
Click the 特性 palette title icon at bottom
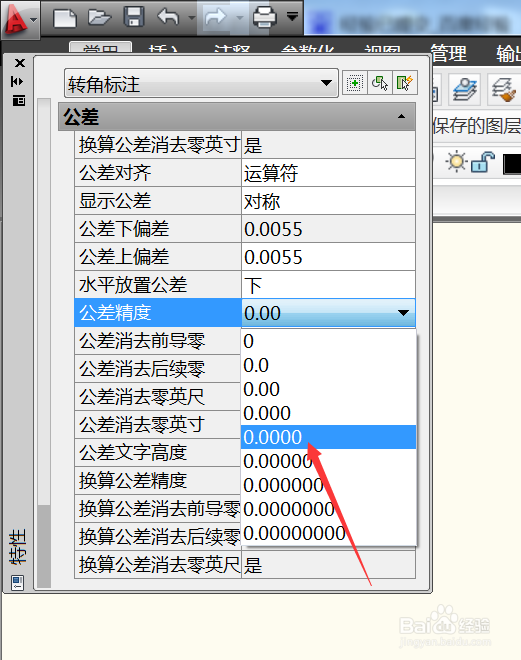(18, 583)
